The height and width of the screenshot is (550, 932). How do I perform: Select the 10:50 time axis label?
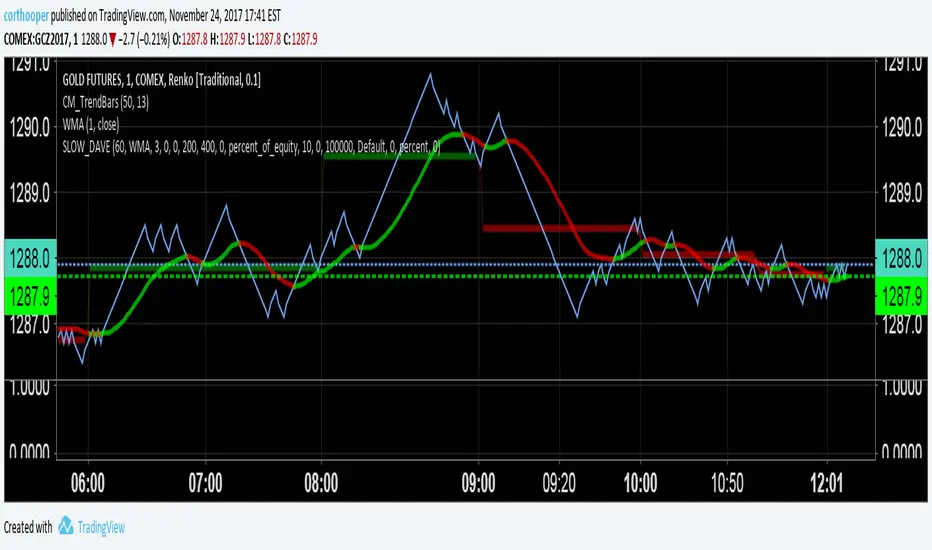pos(728,483)
